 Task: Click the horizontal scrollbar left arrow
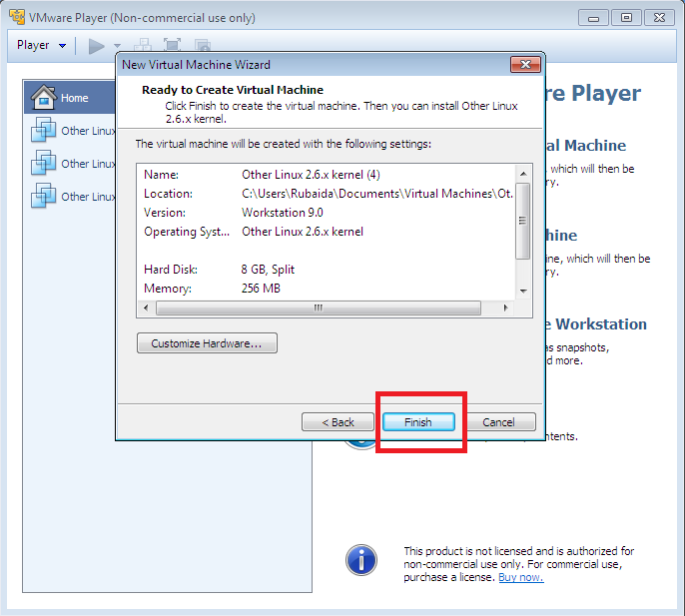click(146, 308)
